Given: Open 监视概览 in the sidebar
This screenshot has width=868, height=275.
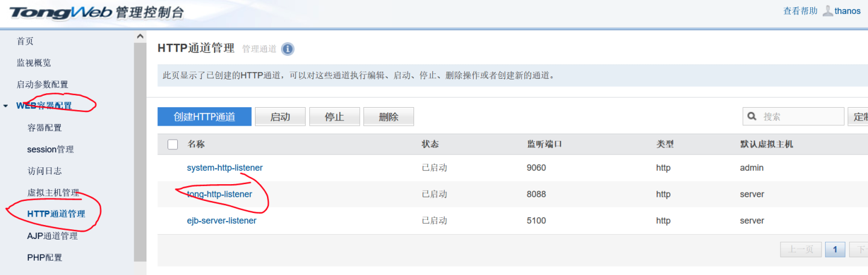Looking at the screenshot, I should (34, 63).
